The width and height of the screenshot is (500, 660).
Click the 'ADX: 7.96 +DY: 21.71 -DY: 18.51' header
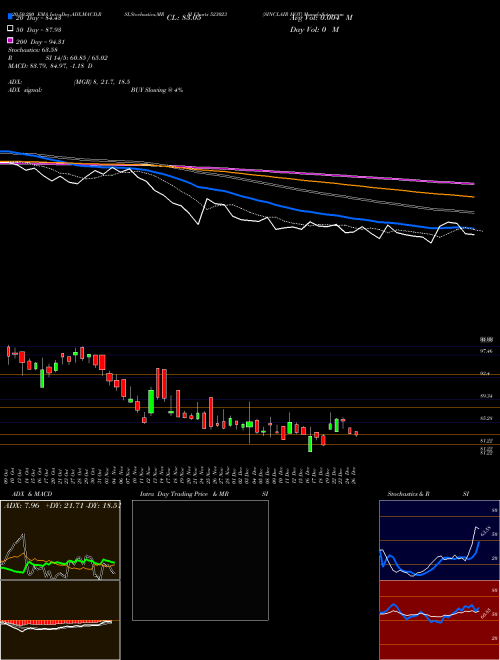(62, 505)
